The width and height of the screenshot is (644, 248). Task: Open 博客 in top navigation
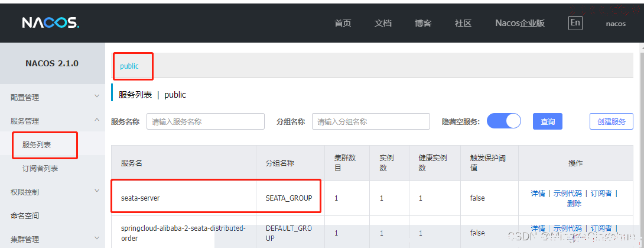(x=423, y=23)
